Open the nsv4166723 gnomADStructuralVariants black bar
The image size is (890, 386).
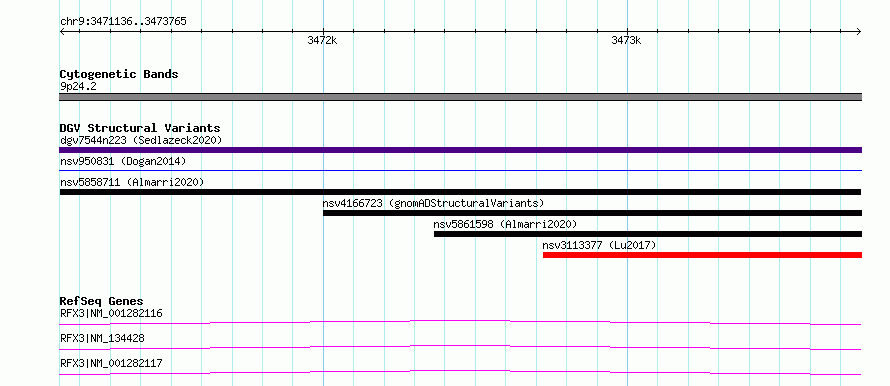click(593, 213)
